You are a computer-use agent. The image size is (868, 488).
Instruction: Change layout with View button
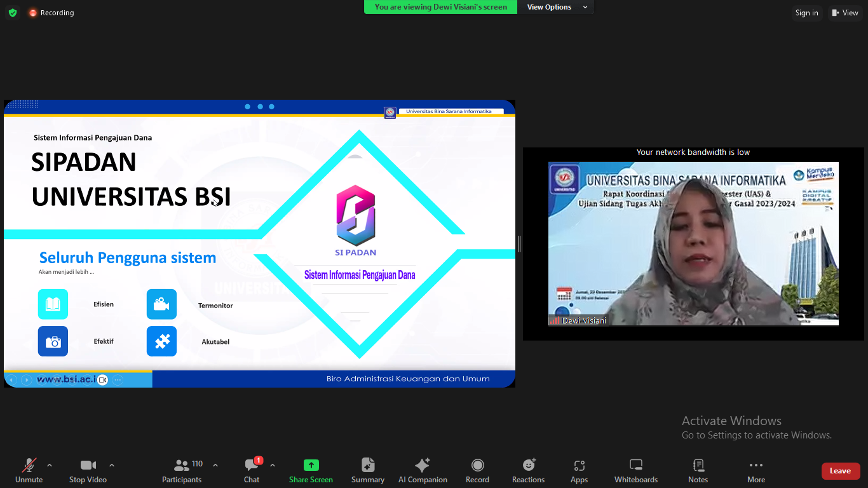coord(845,13)
